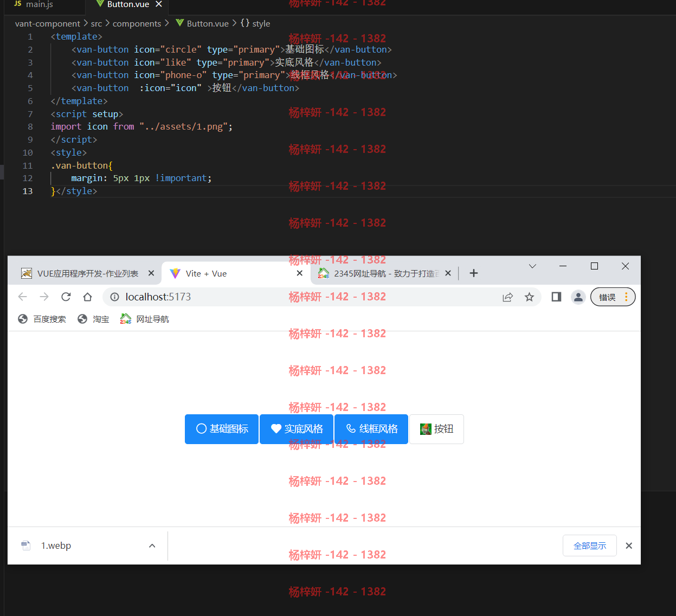Toggle the browser side panel
This screenshot has height=616, width=676.
[x=556, y=297]
